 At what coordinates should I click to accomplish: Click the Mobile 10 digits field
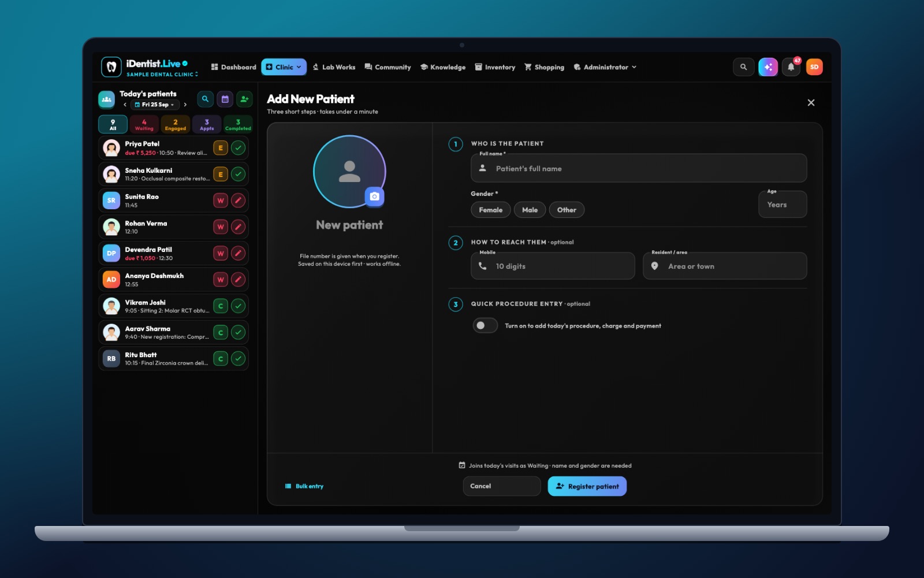point(553,266)
